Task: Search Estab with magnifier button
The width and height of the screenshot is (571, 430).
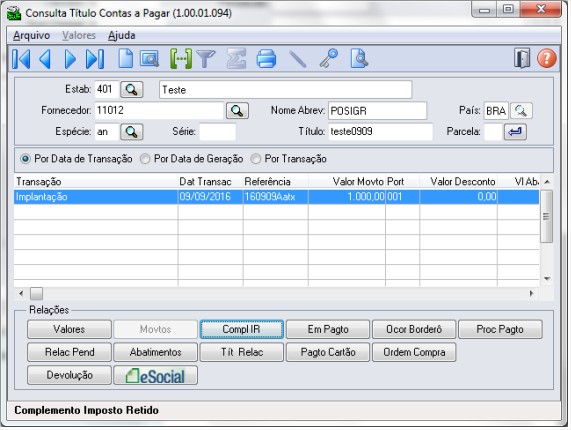Action: click(131, 90)
